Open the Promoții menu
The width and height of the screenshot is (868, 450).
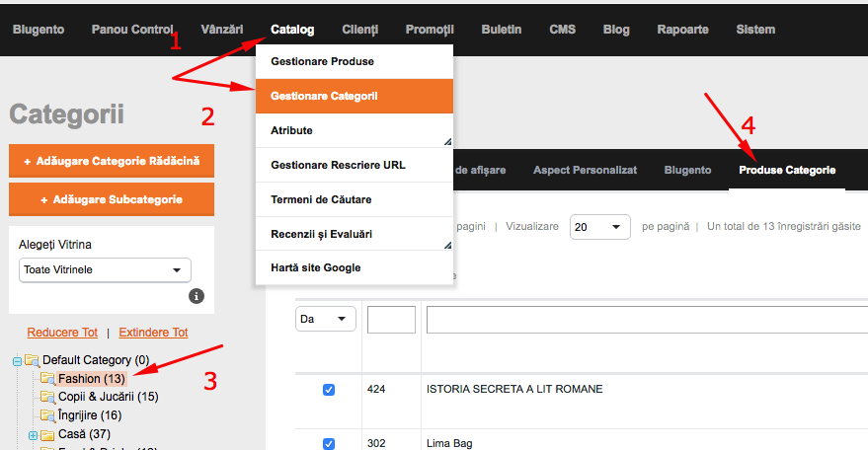430,30
